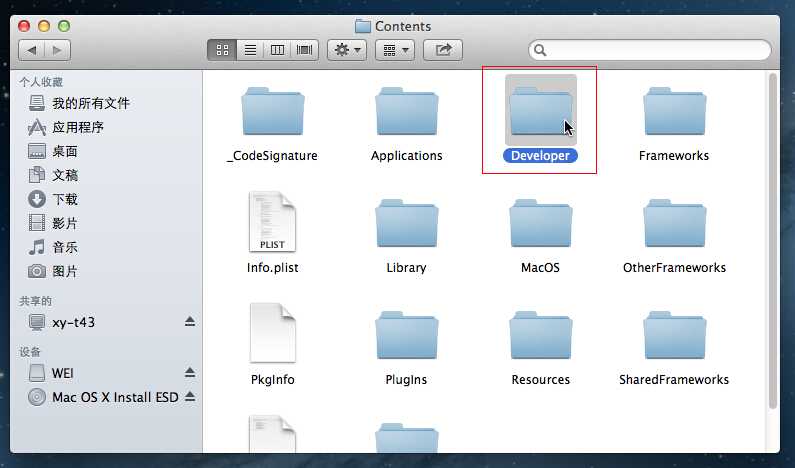795x468 pixels.
Task: Open 桌面 in the sidebar
Action: pos(53,151)
